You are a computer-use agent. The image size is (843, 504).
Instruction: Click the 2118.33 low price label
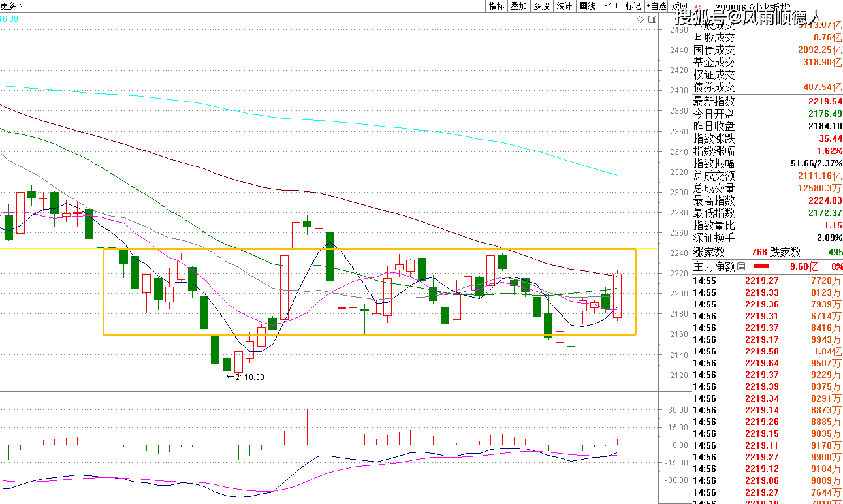pos(249,377)
